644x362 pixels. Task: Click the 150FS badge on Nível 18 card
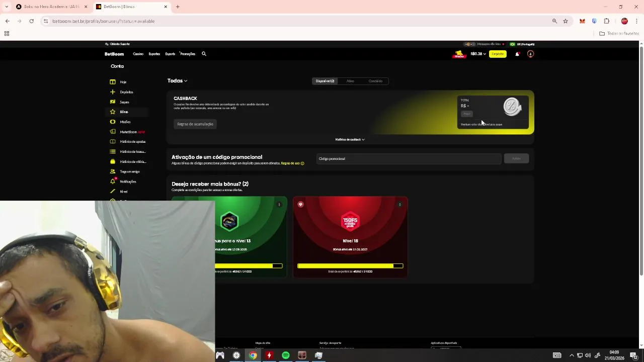350,221
